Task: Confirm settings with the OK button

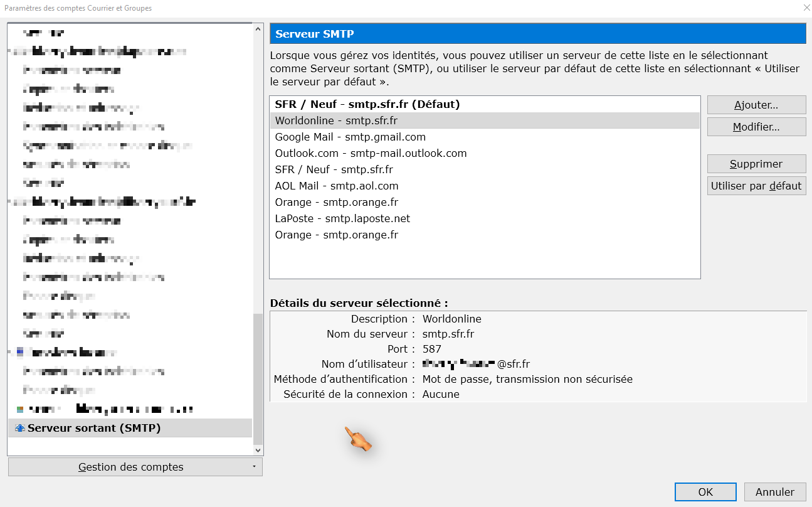Action: tap(705, 492)
